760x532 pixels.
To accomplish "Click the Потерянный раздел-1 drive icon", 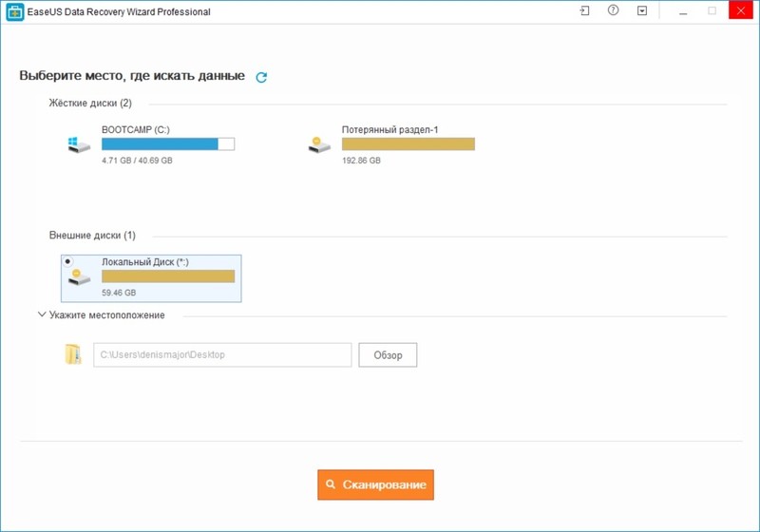I will [319, 144].
